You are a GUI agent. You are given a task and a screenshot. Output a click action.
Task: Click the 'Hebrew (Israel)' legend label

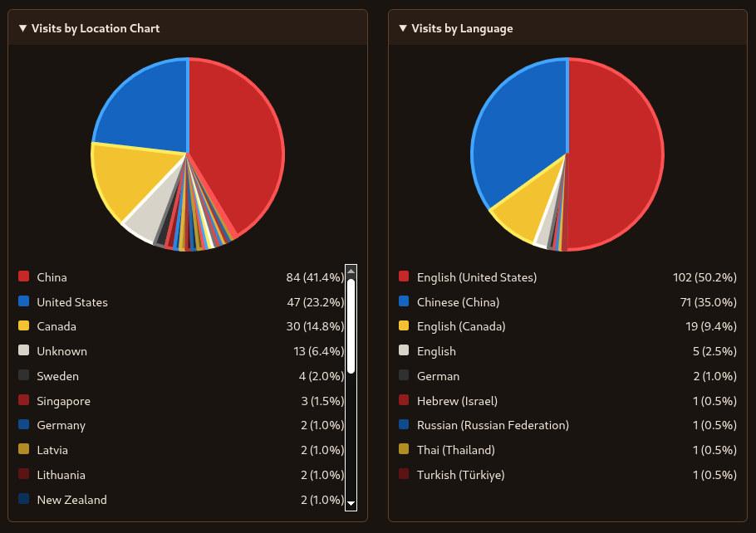(x=457, y=402)
